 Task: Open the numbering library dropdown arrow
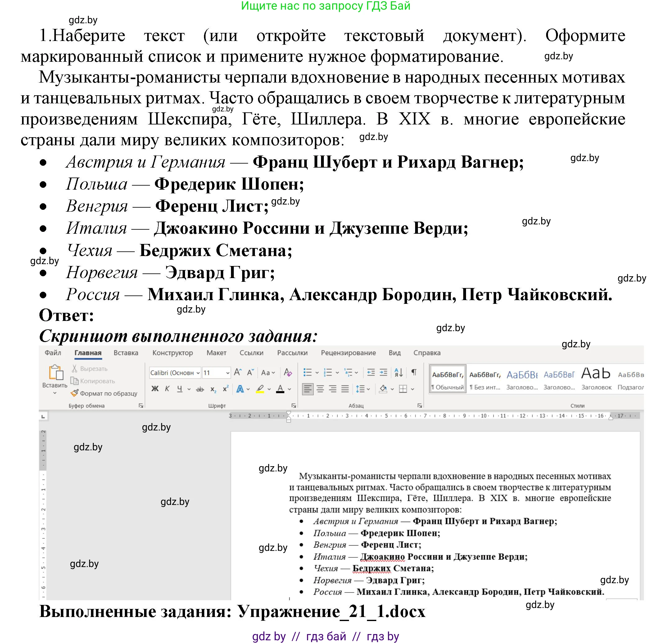coord(337,373)
